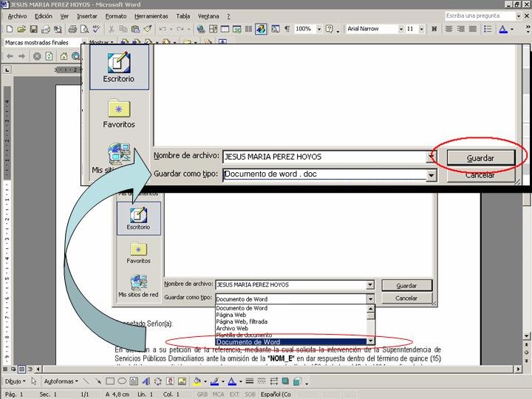
Task: Run the Spelling and grammar check icon
Action: (96, 29)
